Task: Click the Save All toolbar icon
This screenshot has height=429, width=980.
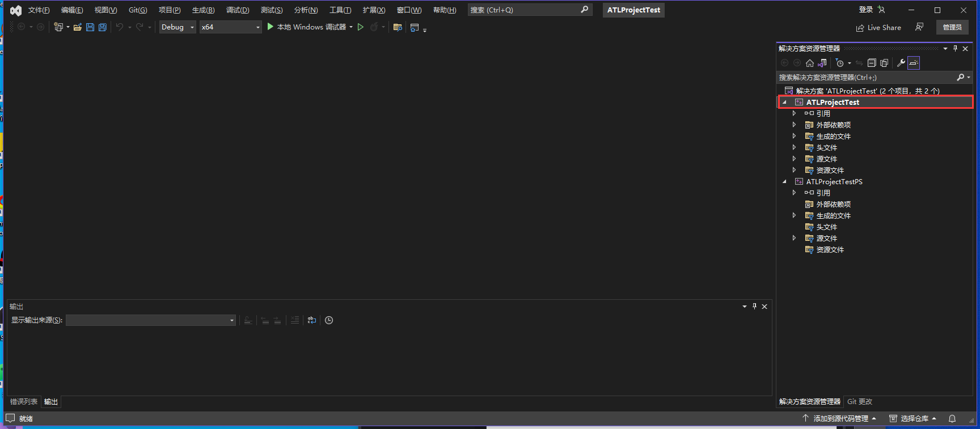Action: point(103,27)
